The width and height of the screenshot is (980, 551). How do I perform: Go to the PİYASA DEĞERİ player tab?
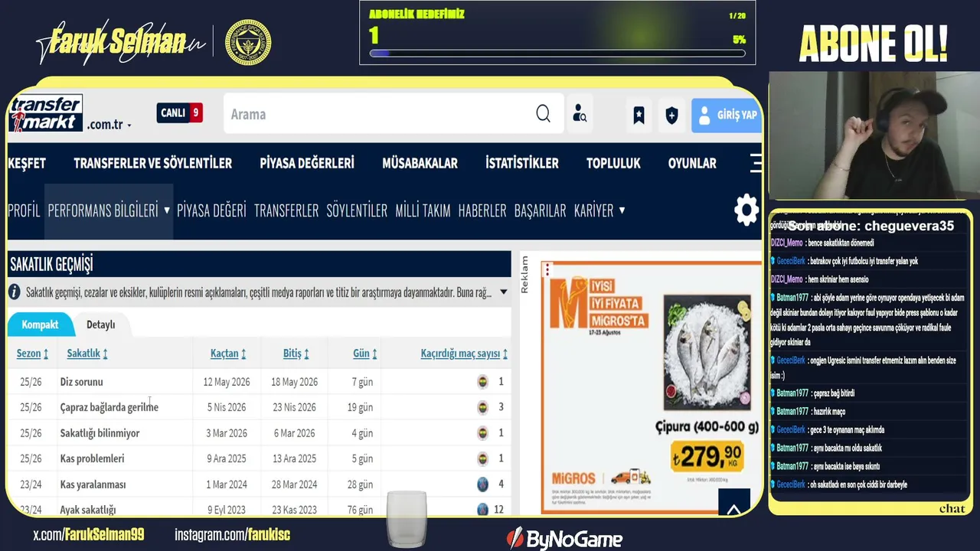pos(211,210)
